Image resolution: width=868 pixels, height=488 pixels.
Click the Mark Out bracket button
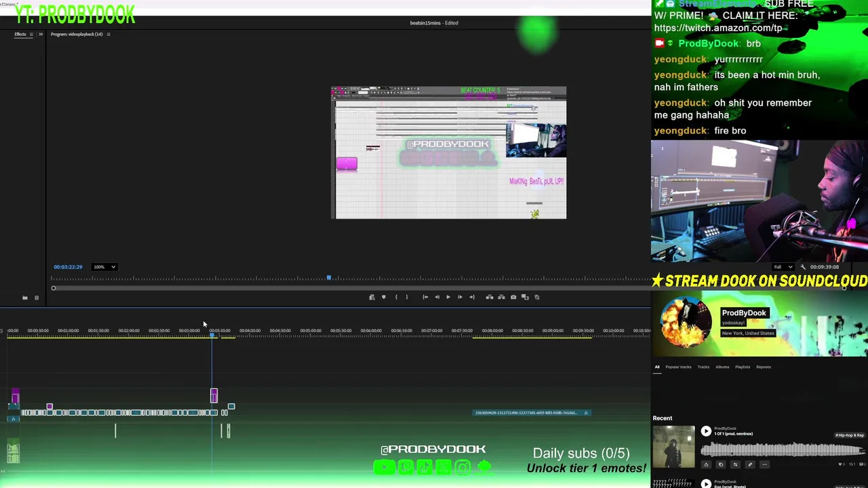[x=407, y=297]
